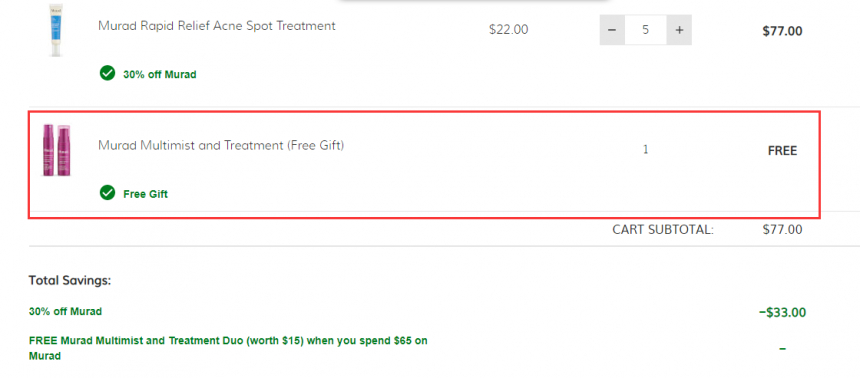Click the FREE price label
Viewport: 860px width, 378px height.
pos(782,151)
